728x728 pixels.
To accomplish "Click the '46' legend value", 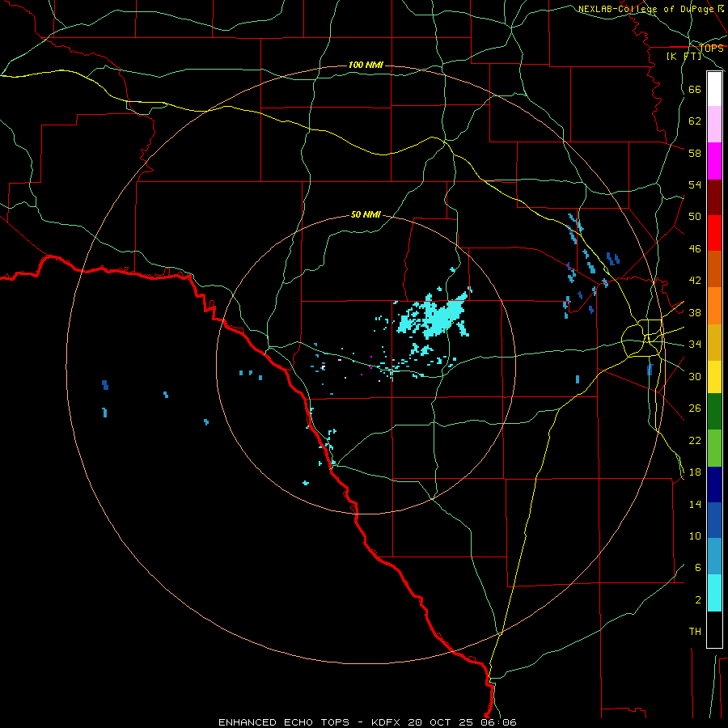I will point(695,249).
